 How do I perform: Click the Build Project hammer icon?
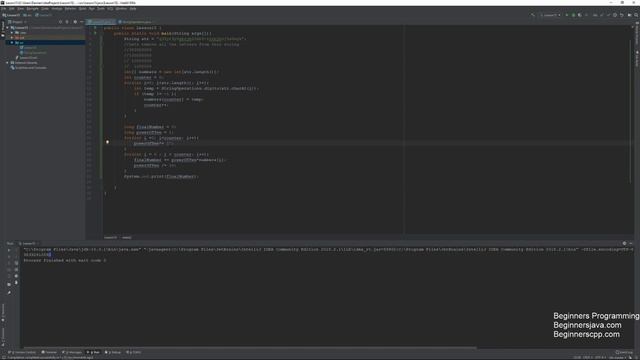pos(533,15)
